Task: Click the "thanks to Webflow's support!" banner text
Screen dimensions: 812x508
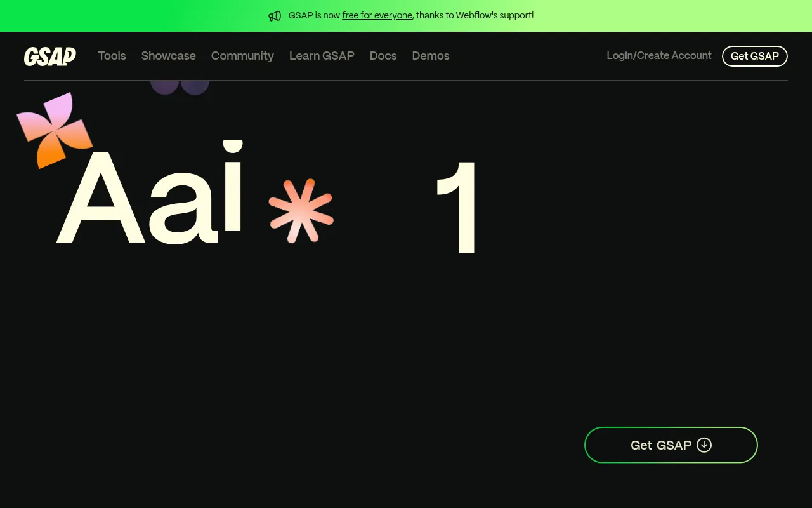Action: 475,15
